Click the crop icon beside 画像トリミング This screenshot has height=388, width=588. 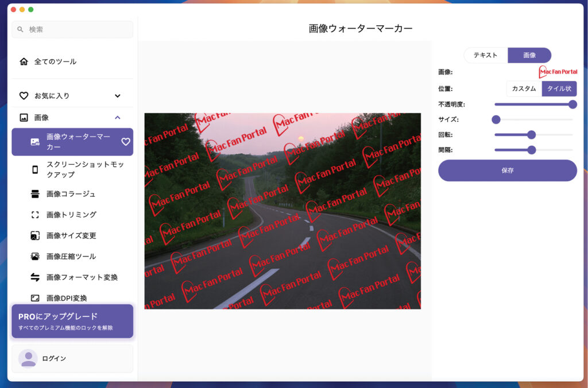[35, 215]
